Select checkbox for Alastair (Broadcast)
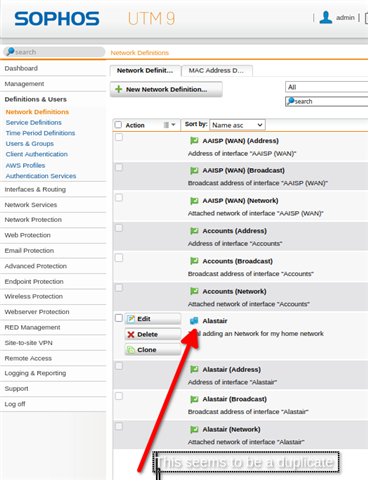This screenshot has height=480, width=368. point(119,396)
